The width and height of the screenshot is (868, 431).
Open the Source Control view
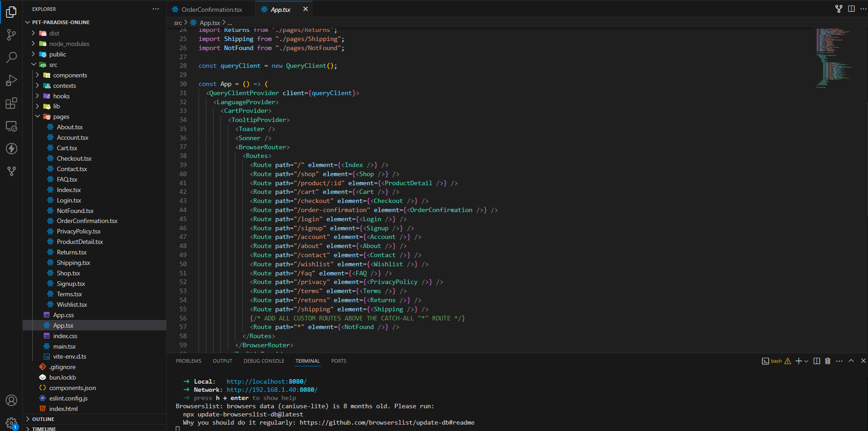click(11, 35)
